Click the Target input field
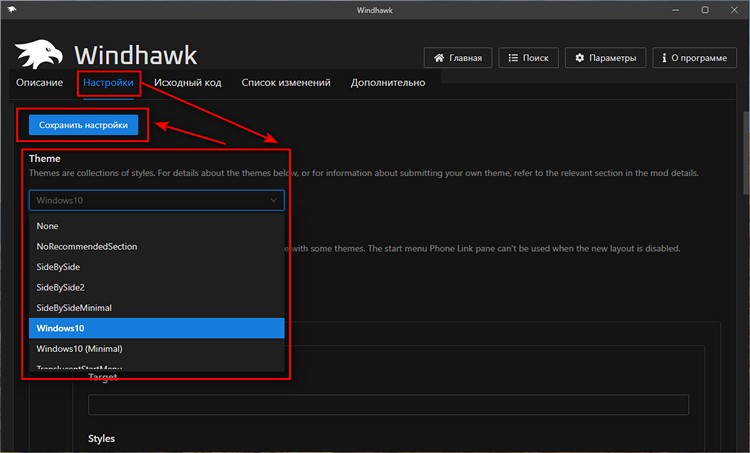 tap(388, 405)
